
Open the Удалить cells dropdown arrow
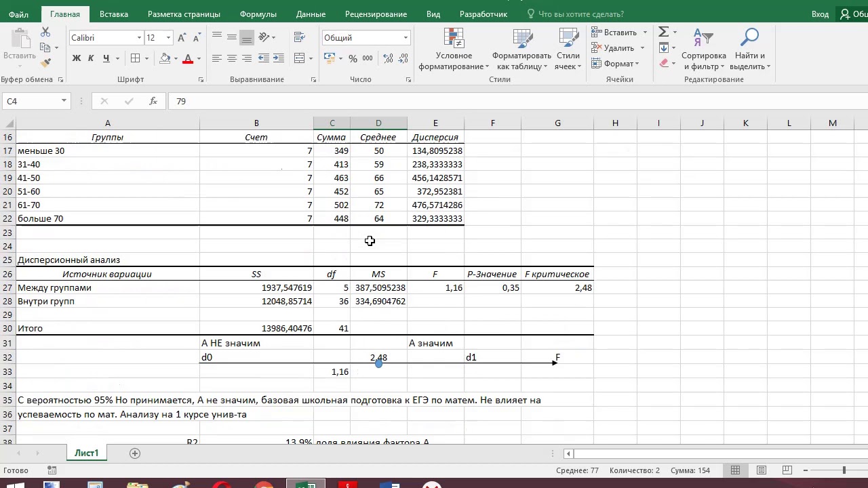pyautogui.click(x=642, y=48)
